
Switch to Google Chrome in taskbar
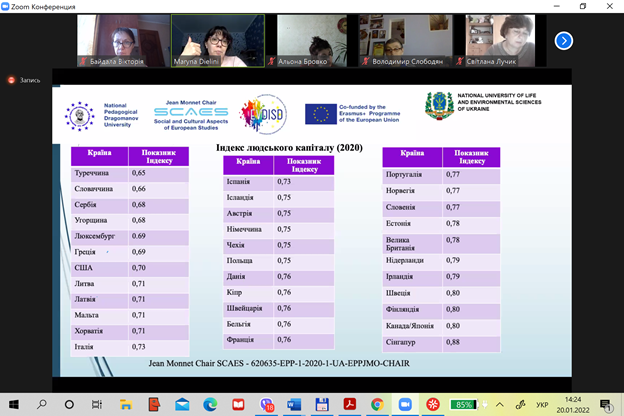pyautogui.click(x=377, y=405)
